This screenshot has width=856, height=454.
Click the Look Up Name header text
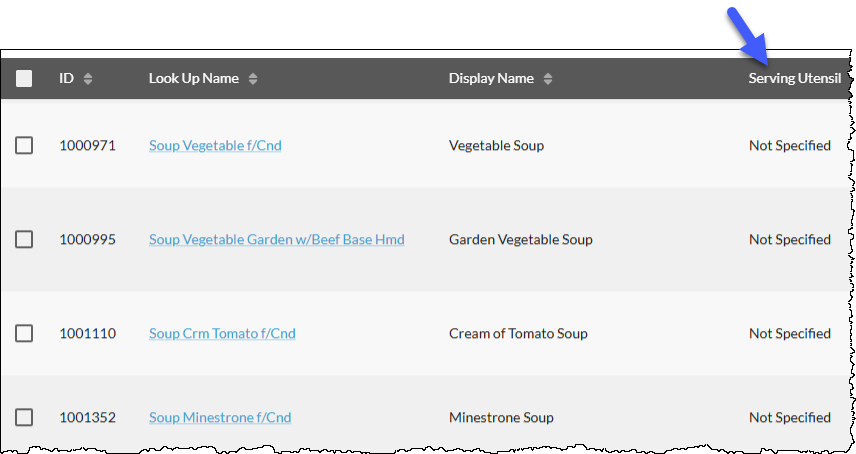194,79
